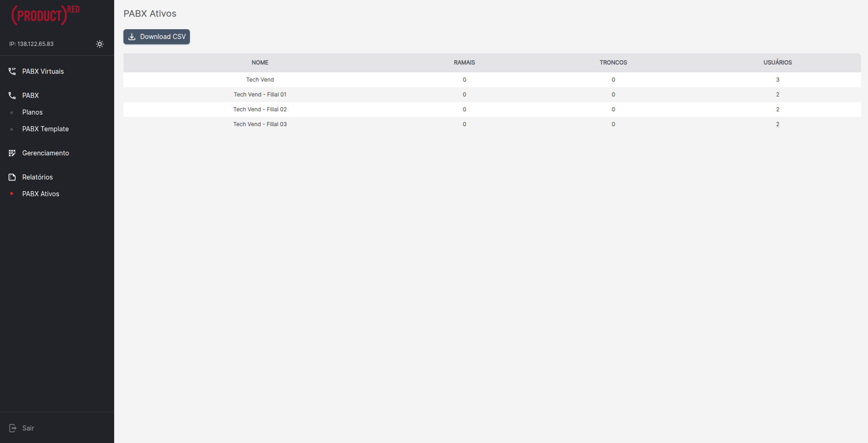Click the Relatórios document icon
Screen dimensions: 868x443
12,177
